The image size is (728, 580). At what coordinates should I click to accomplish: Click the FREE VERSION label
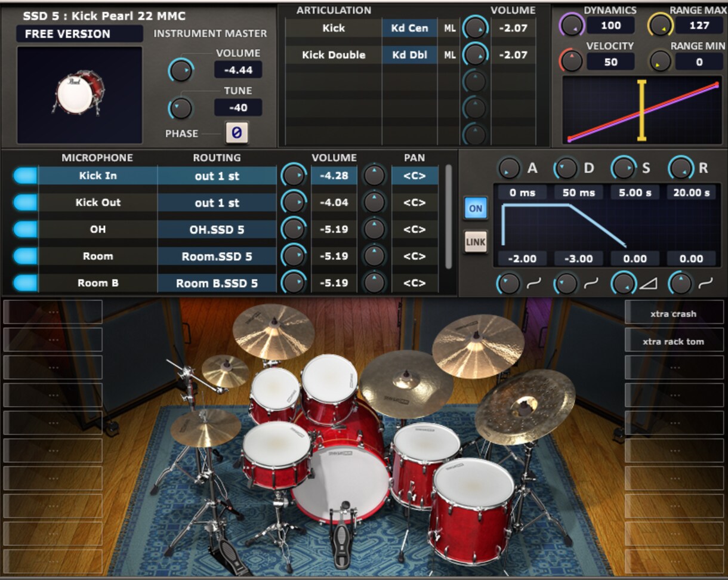point(67,34)
